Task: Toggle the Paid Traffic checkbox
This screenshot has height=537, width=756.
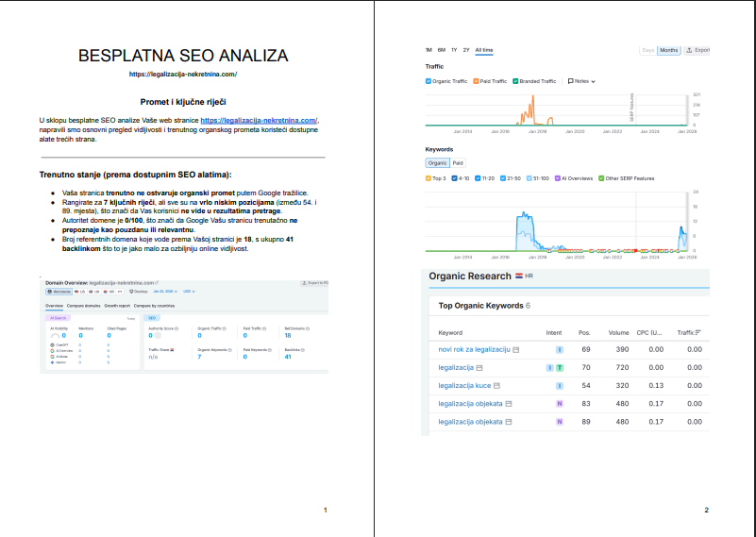Action: click(x=476, y=81)
